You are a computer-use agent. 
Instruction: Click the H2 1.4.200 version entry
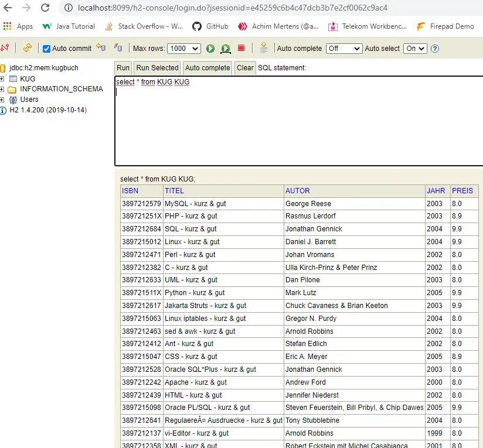pyautogui.click(x=48, y=110)
